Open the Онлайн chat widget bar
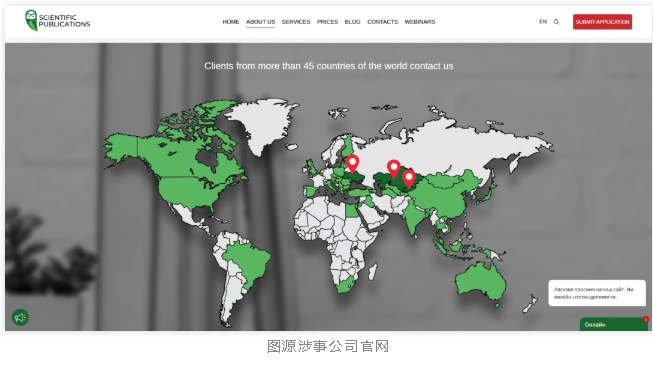This screenshot has width=653, height=365. coord(613,324)
